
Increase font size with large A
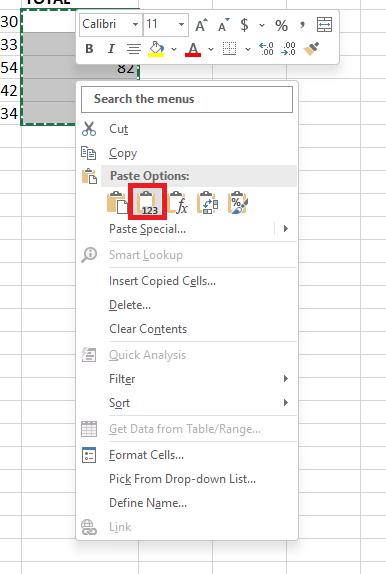pyautogui.click(x=201, y=25)
